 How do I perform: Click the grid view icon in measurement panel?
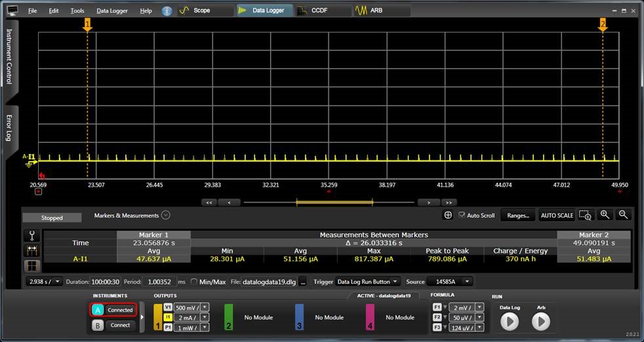[31, 266]
